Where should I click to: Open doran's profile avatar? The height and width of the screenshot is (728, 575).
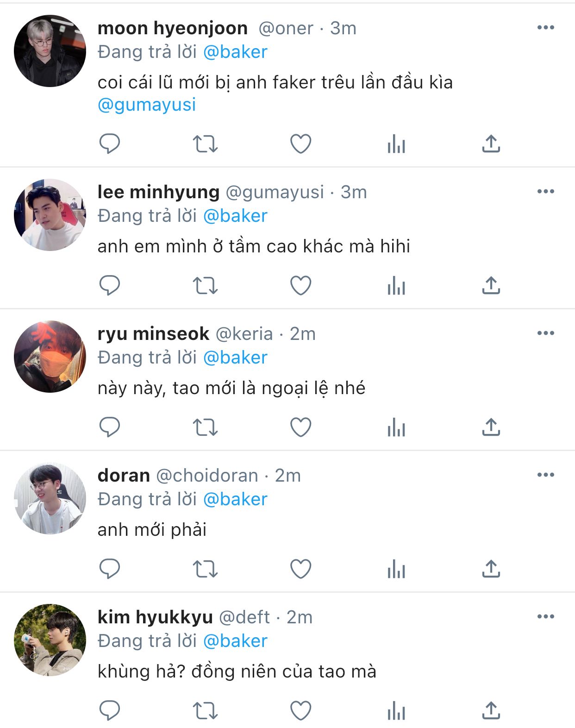point(50,498)
